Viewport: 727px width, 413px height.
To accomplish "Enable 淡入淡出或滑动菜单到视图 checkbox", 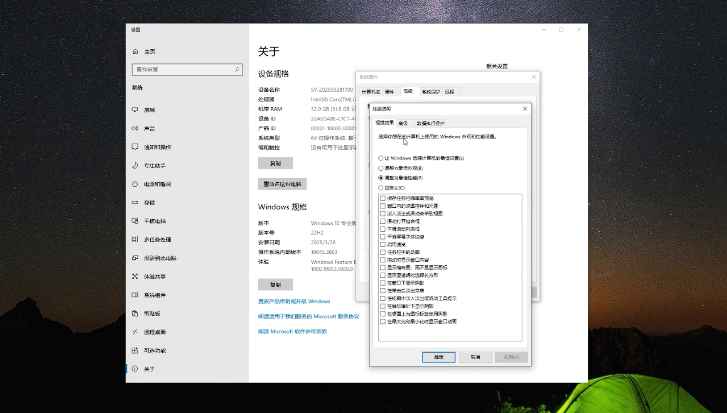I will (x=383, y=214).
